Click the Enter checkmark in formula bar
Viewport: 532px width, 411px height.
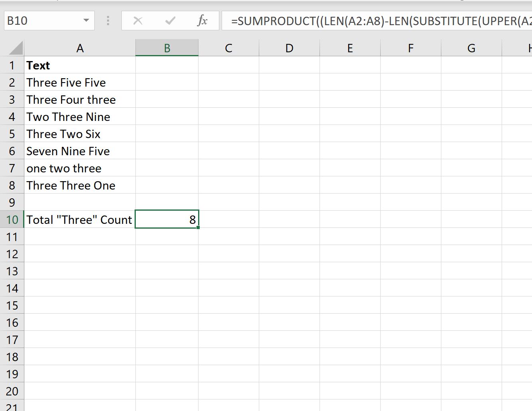170,21
